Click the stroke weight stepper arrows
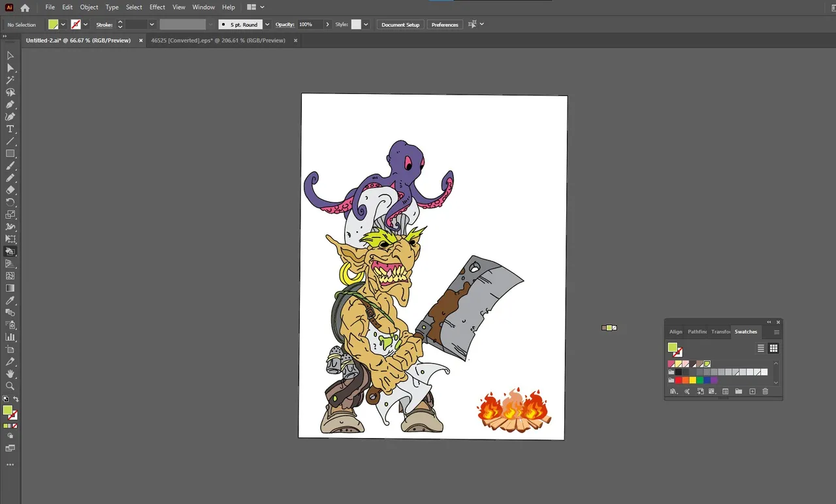 (x=120, y=24)
